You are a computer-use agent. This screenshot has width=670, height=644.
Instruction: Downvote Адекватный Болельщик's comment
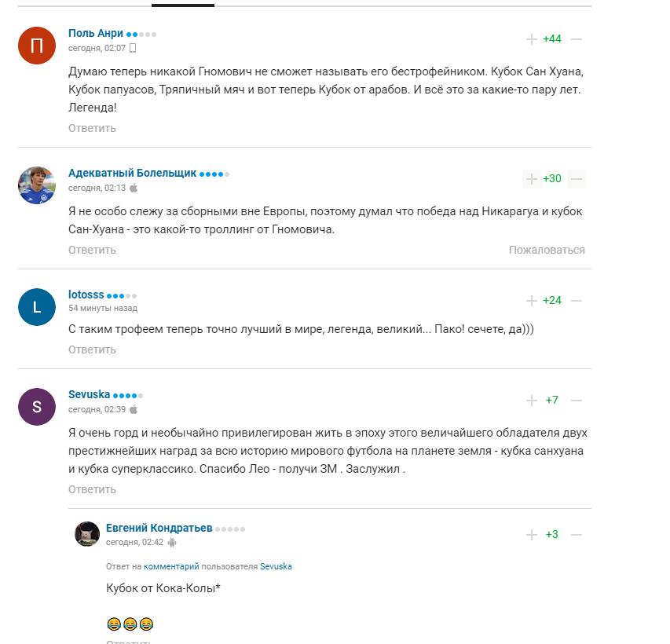[x=577, y=179]
